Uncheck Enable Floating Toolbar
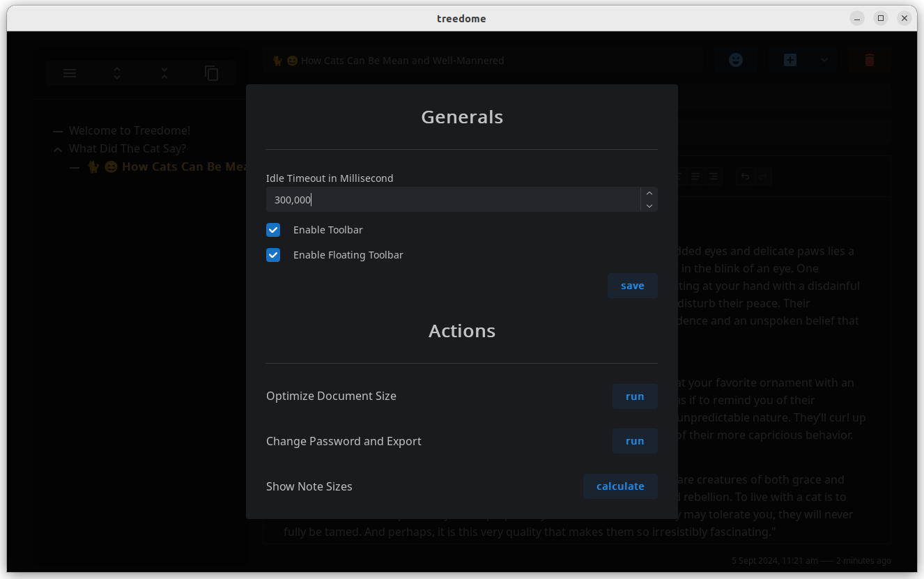The width and height of the screenshot is (924, 579). (273, 255)
